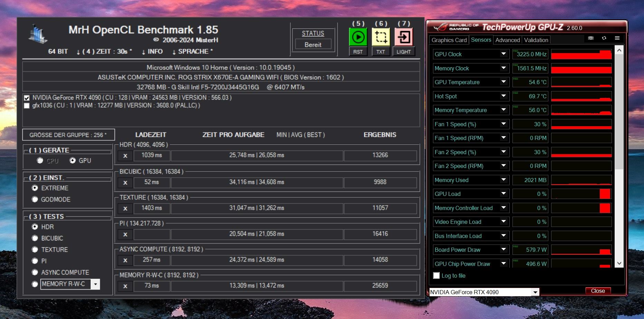This screenshot has height=319, width=644.
Task: Click the TXT export button
Action: point(381,52)
